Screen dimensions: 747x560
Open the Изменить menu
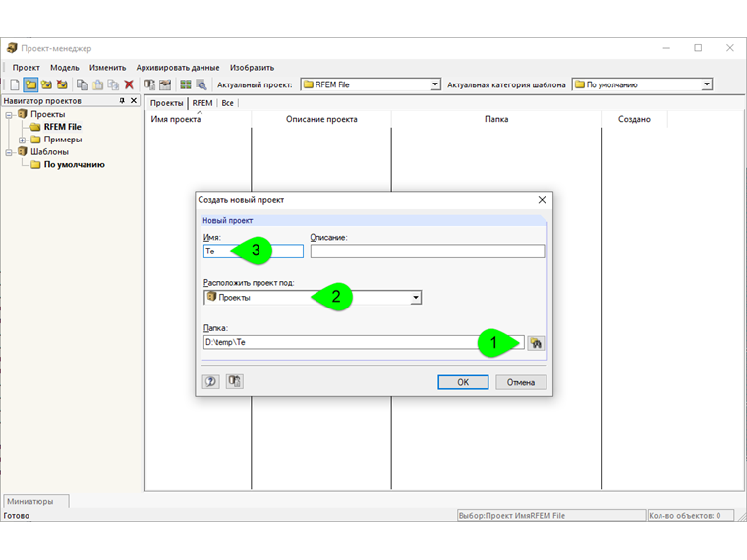[x=108, y=68]
